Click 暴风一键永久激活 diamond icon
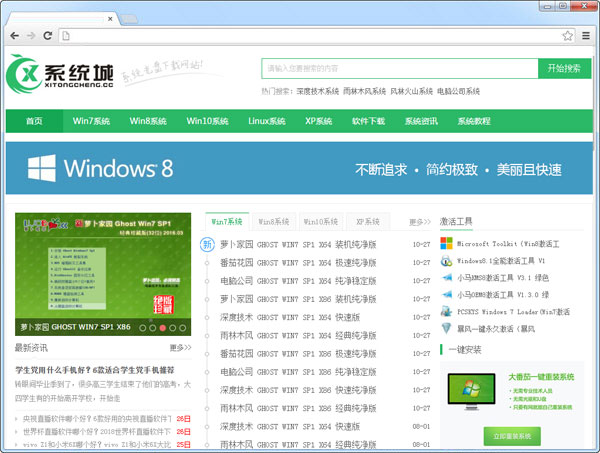 [446, 328]
